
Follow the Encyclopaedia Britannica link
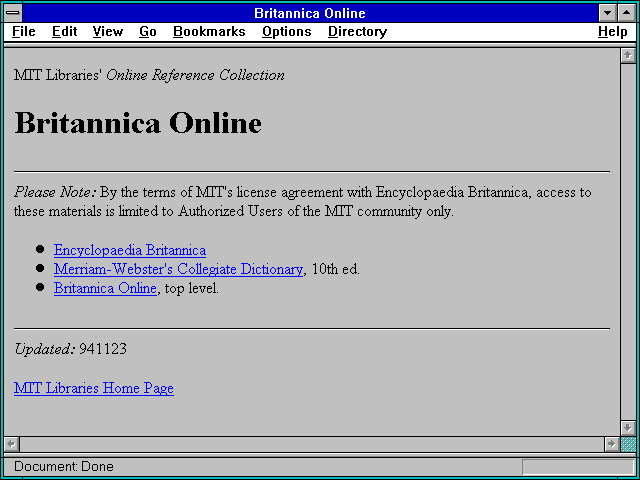130,250
